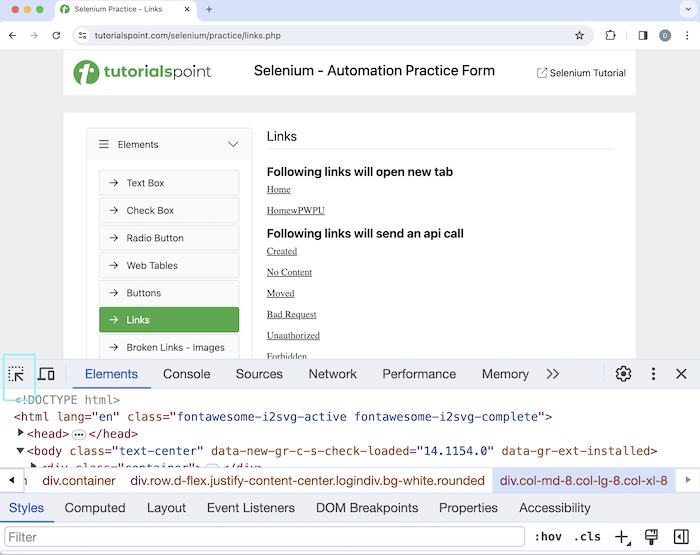Toggle element state with :hov
700x555 pixels.
click(x=547, y=537)
